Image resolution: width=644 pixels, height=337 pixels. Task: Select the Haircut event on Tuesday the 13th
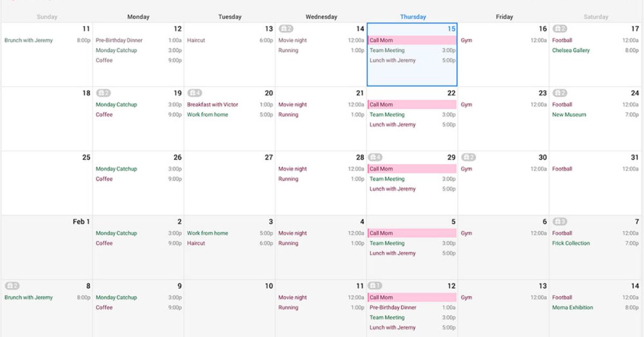tap(196, 40)
